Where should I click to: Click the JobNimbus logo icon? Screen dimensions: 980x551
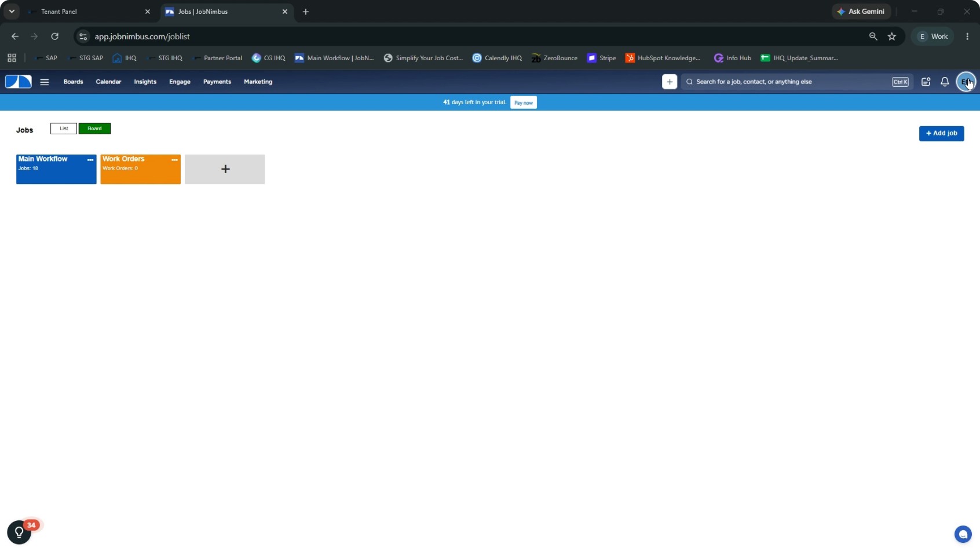click(x=19, y=82)
